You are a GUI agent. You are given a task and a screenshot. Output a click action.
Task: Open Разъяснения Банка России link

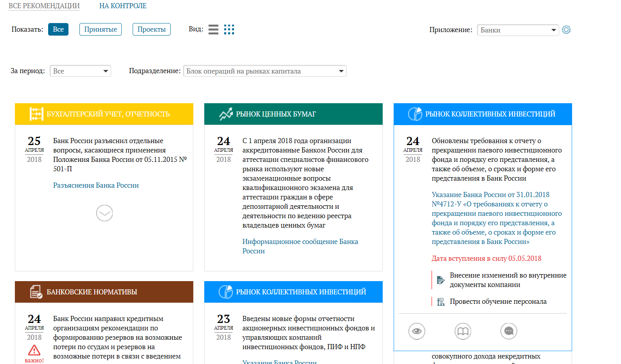pos(96,185)
